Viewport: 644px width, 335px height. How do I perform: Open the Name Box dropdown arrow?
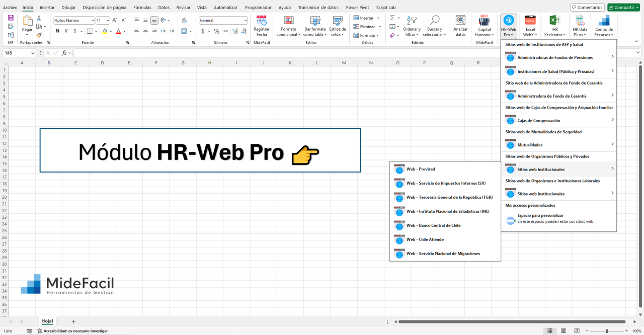33,53
